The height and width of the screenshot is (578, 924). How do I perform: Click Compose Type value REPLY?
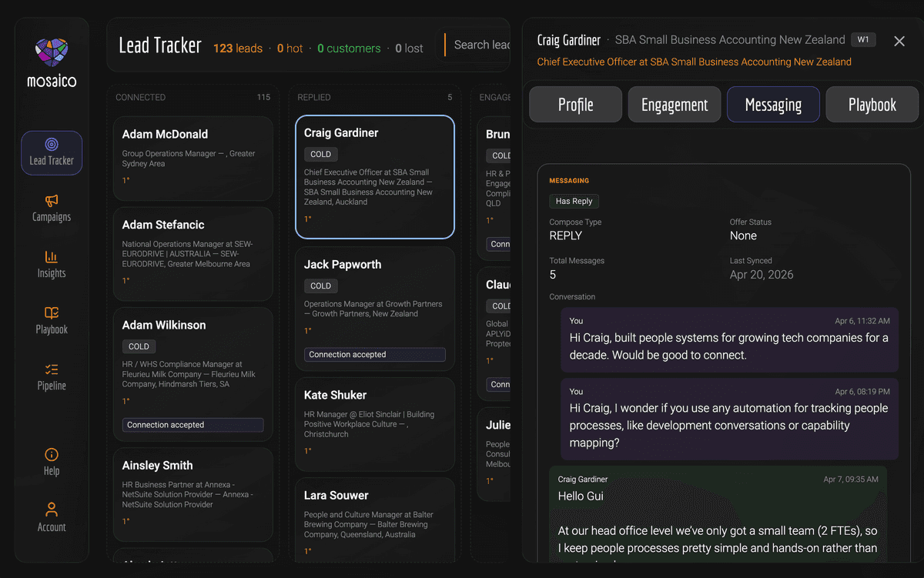(566, 236)
